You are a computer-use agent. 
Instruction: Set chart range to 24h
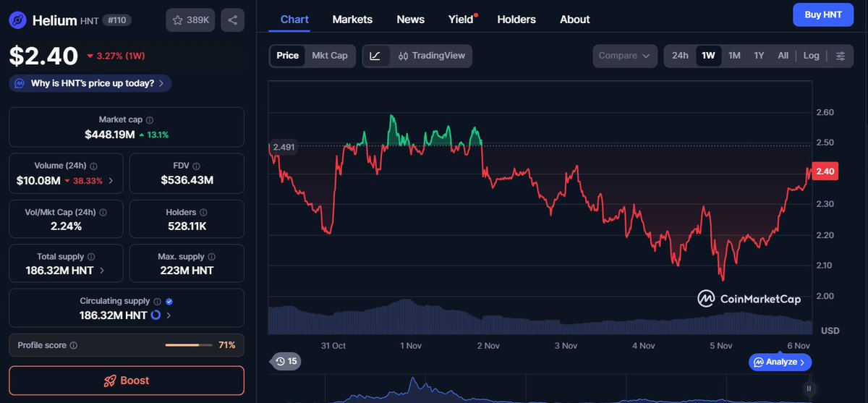click(680, 56)
